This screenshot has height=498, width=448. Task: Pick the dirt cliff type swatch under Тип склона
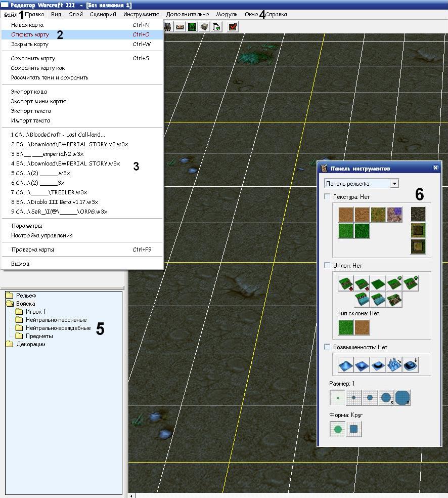point(362,327)
